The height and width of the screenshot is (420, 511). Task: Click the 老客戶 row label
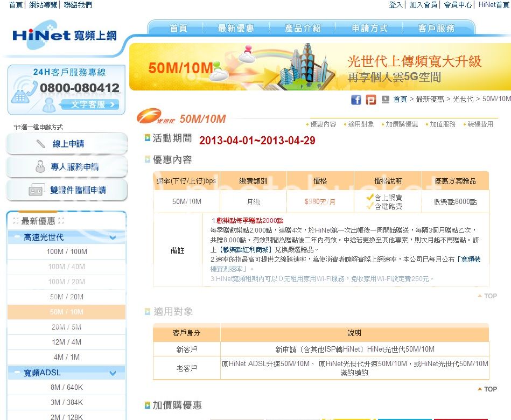[187, 368]
